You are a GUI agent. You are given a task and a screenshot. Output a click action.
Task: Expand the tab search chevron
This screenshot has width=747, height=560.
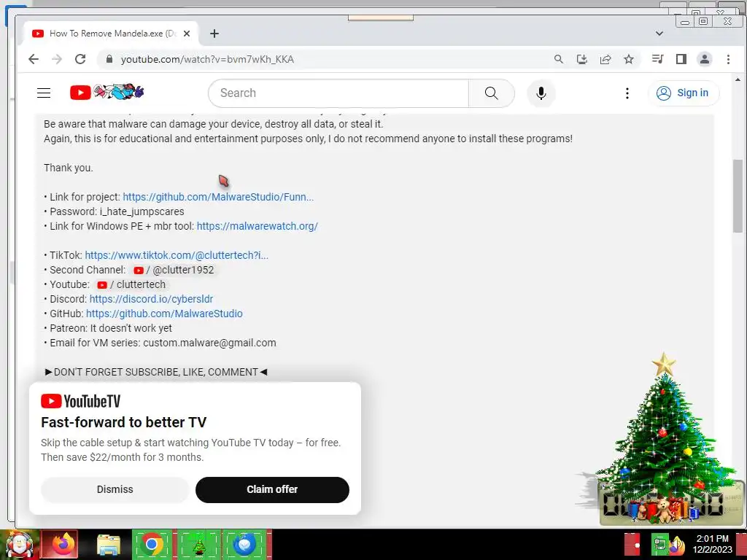pyautogui.click(x=659, y=34)
